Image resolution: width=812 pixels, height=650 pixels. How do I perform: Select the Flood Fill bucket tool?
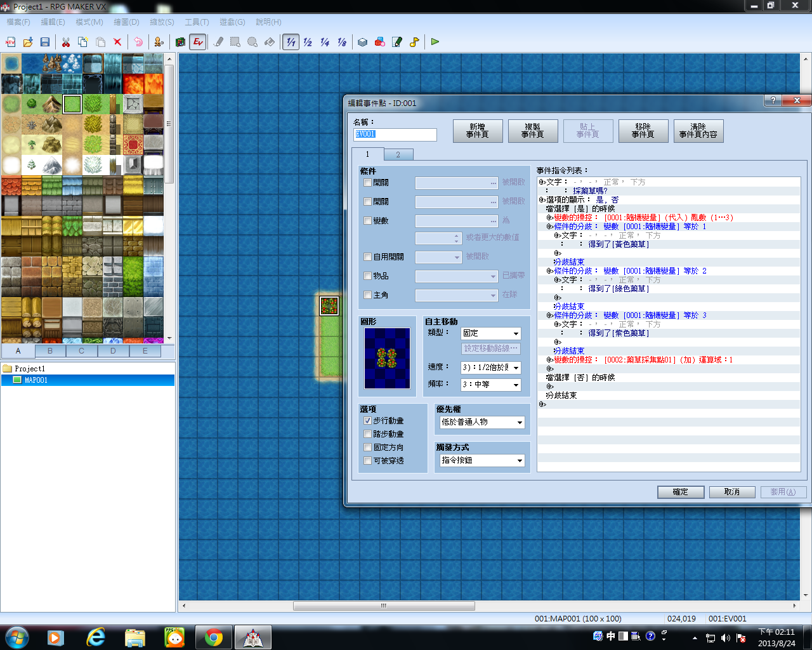270,42
